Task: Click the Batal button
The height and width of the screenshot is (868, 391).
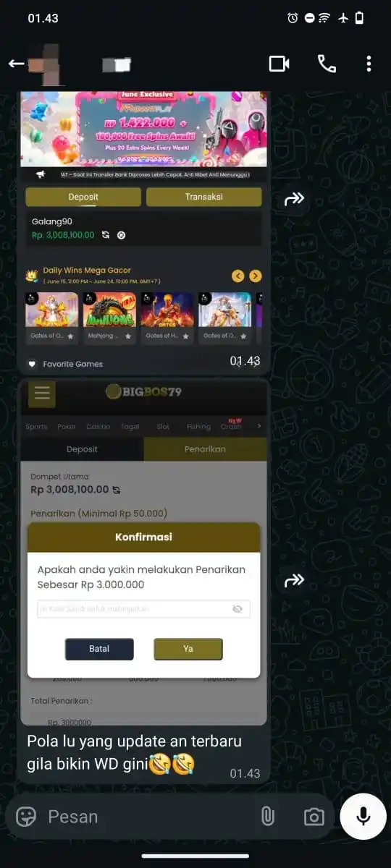Action: tap(99, 649)
